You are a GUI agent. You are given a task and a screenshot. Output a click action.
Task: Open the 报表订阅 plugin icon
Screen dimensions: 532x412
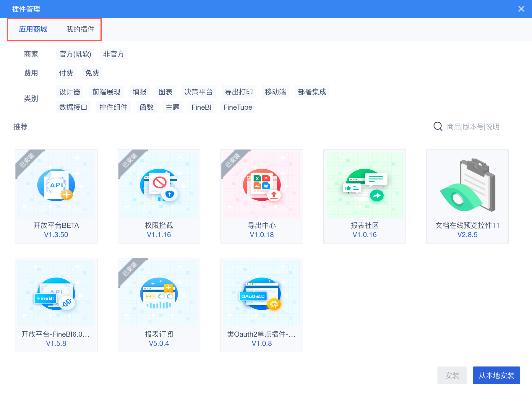[x=159, y=293]
